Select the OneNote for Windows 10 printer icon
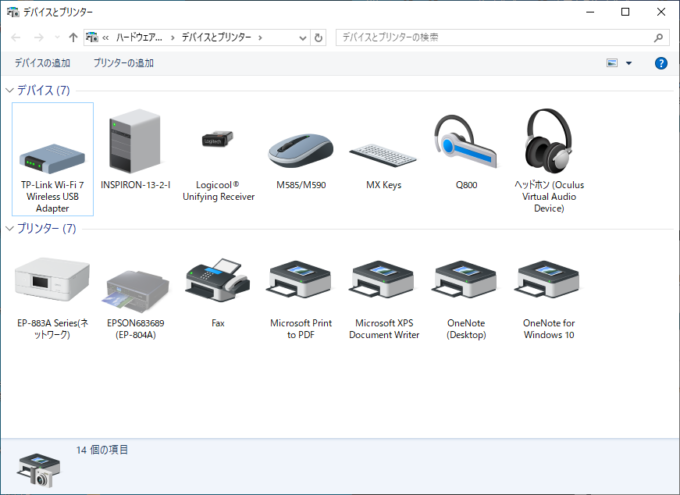The image size is (680, 495). pos(547,280)
